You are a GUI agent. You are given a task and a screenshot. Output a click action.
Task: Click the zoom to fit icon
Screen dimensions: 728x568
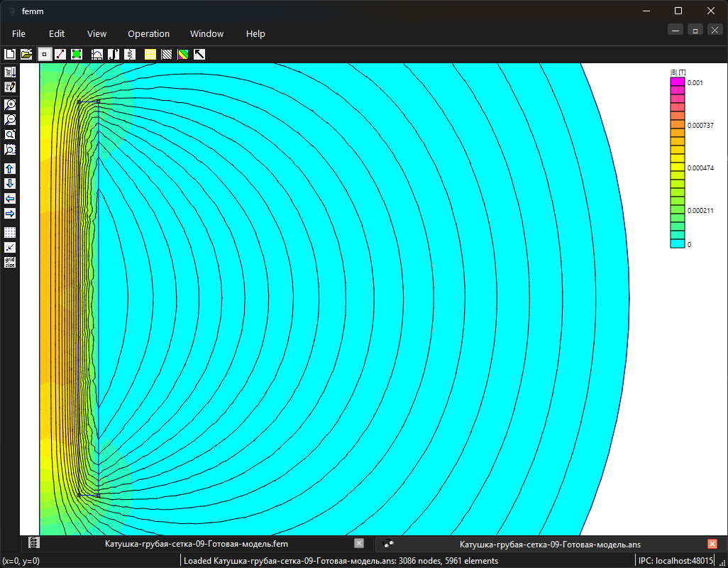click(x=10, y=135)
